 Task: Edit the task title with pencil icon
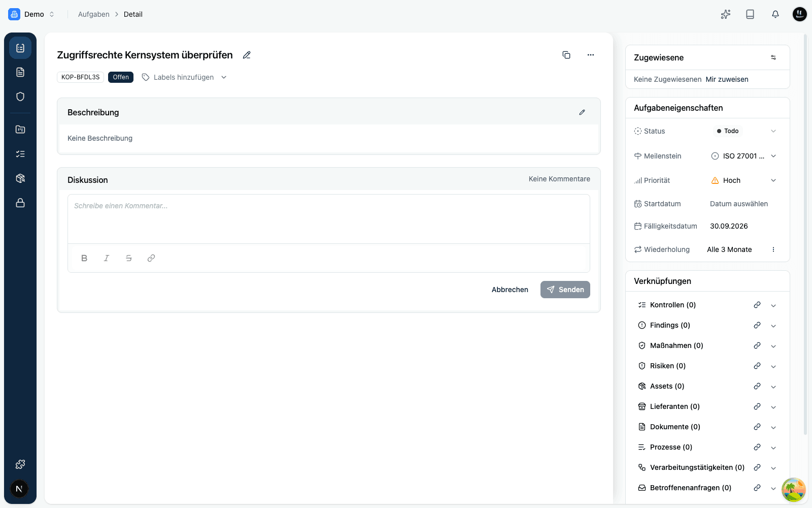(247, 55)
